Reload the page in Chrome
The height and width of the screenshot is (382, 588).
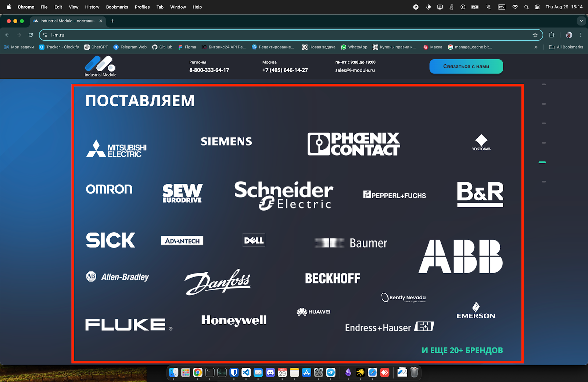pos(31,35)
